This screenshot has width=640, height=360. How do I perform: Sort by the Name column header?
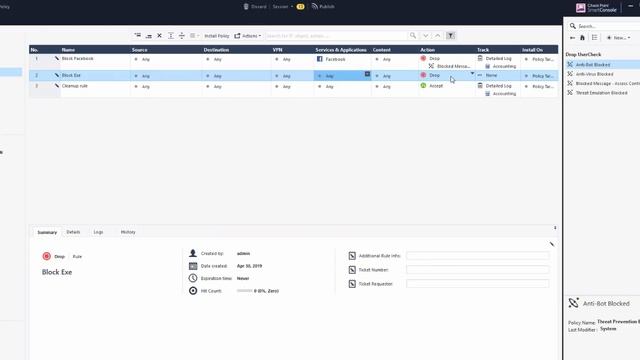pos(68,50)
